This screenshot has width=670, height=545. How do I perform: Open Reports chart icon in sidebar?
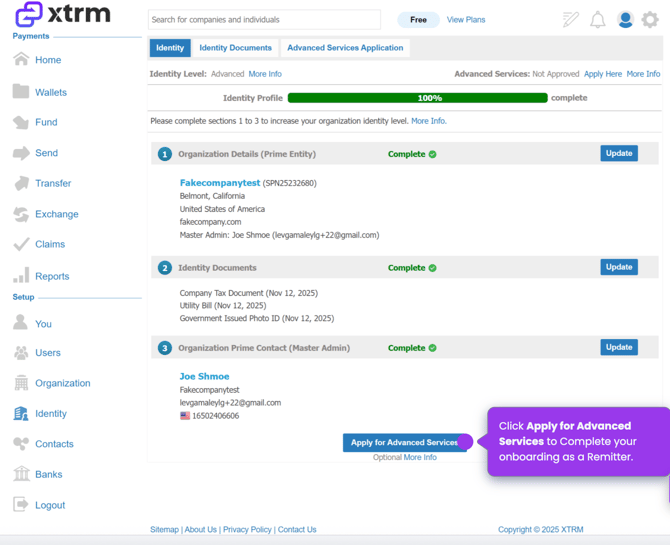[x=21, y=275]
